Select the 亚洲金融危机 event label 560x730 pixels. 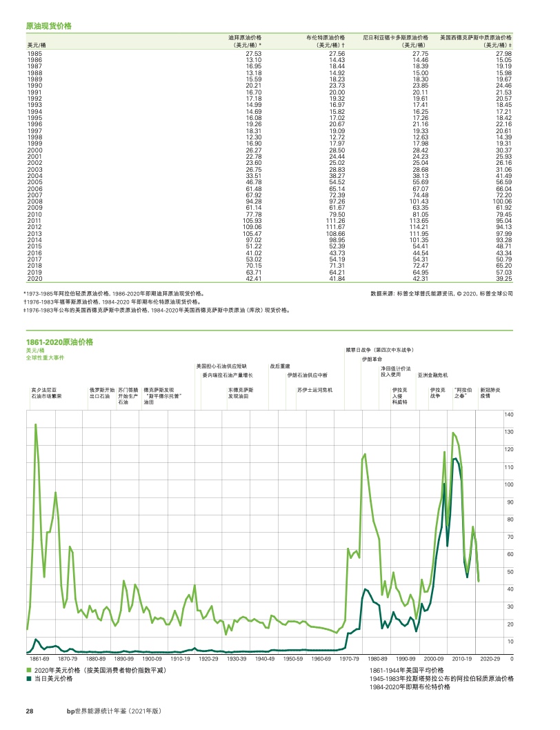coord(432,375)
